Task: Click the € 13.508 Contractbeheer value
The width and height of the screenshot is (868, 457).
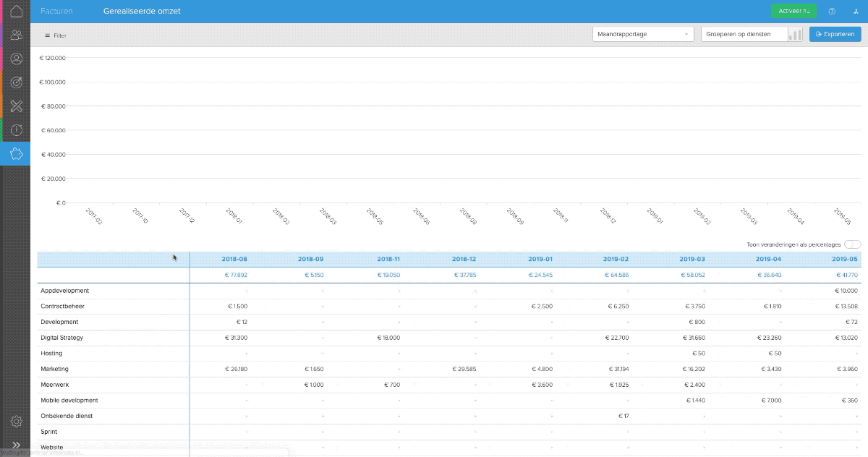Action: point(846,307)
